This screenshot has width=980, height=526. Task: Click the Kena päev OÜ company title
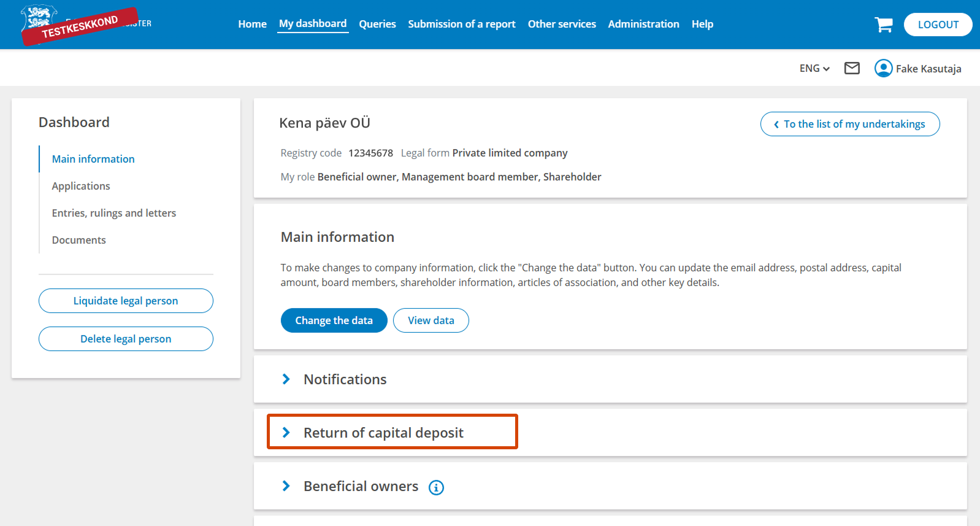(x=324, y=123)
